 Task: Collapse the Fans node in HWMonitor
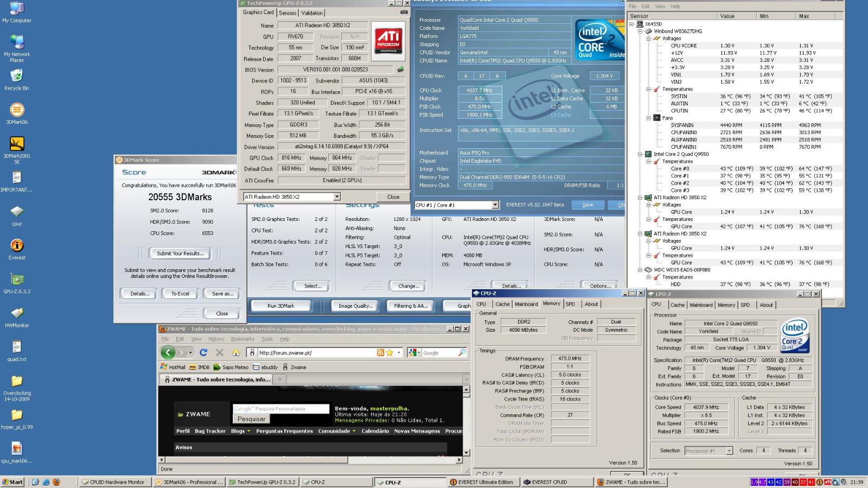click(649, 118)
